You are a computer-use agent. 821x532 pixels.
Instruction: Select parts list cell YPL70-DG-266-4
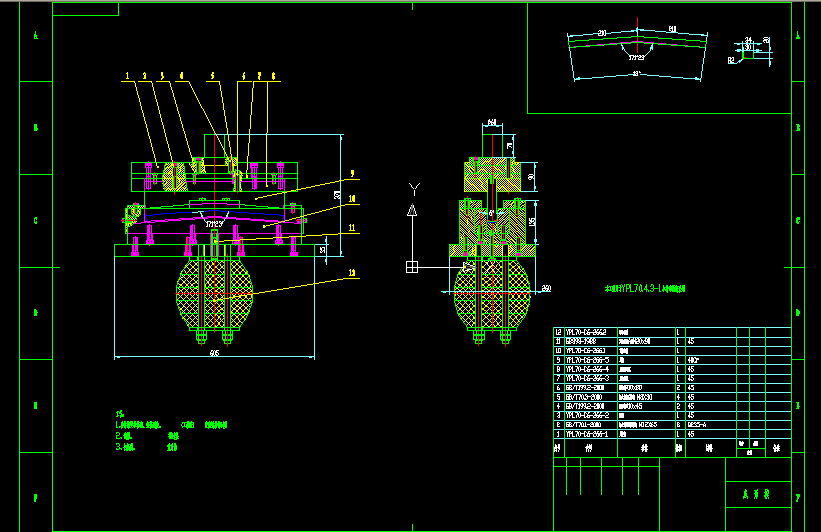coord(587,369)
